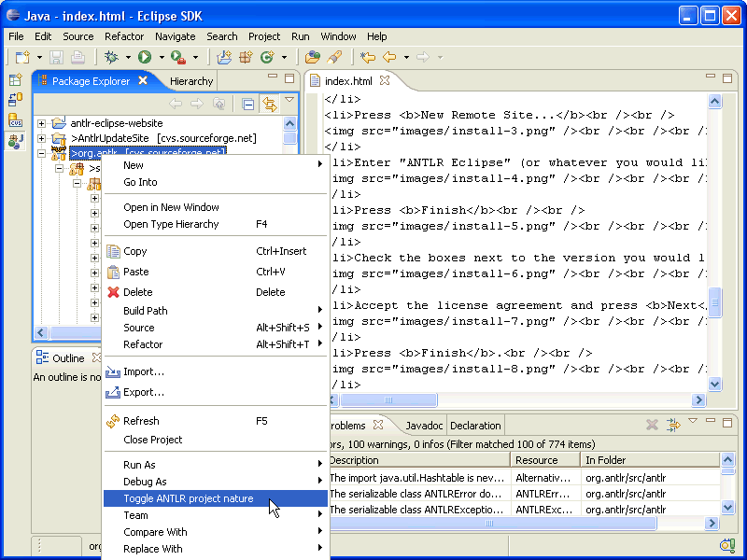Choose Refresh from the context menu
This screenshot has height=560, width=747.
(141, 421)
